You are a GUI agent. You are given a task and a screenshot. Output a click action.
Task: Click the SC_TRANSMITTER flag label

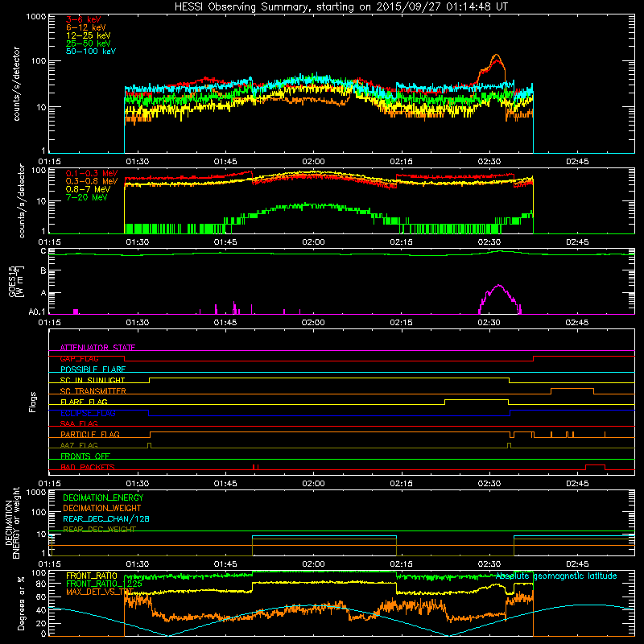click(93, 391)
